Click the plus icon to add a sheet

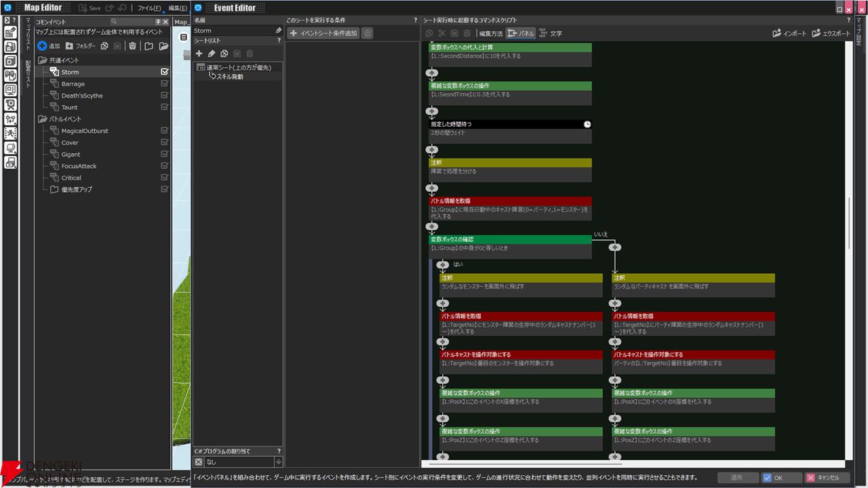pos(199,54)
